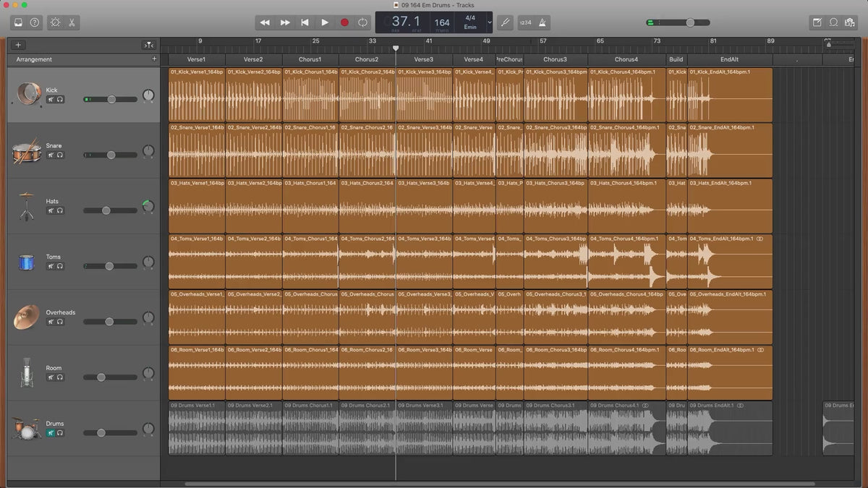Select the Chorus3 arrangement marker
Image resolution: width=868 pixels, height=488 pixels.
click(555, 59)
